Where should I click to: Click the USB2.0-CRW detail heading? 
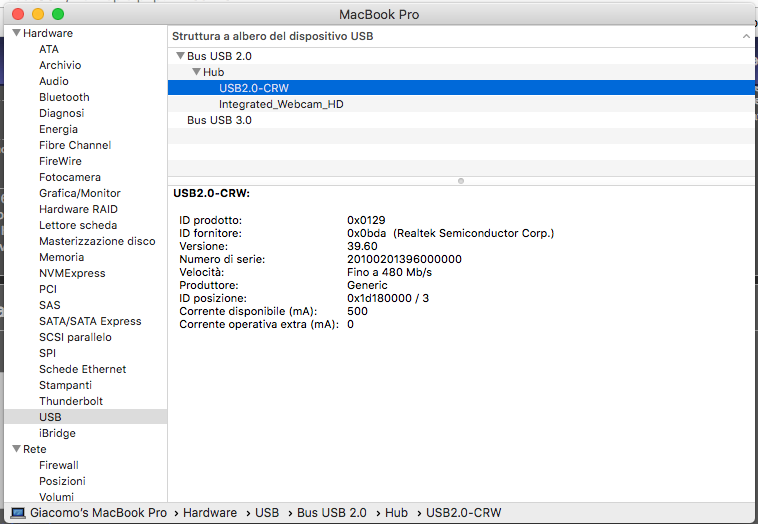pos(211,193)
